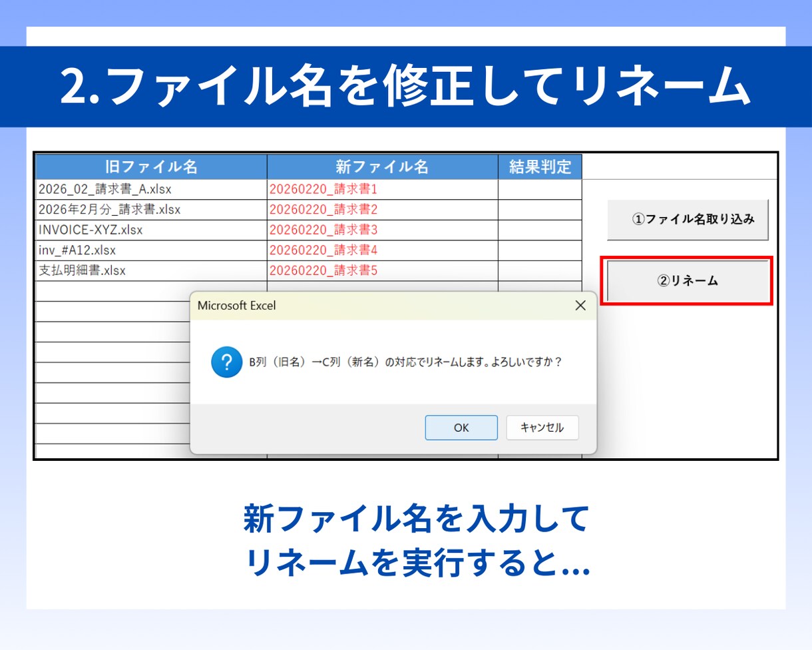Select cell INVOICE-XYZ.xlsx
Image resolution: width=812 pixels, height=650 pixels.
click(151, 230)
